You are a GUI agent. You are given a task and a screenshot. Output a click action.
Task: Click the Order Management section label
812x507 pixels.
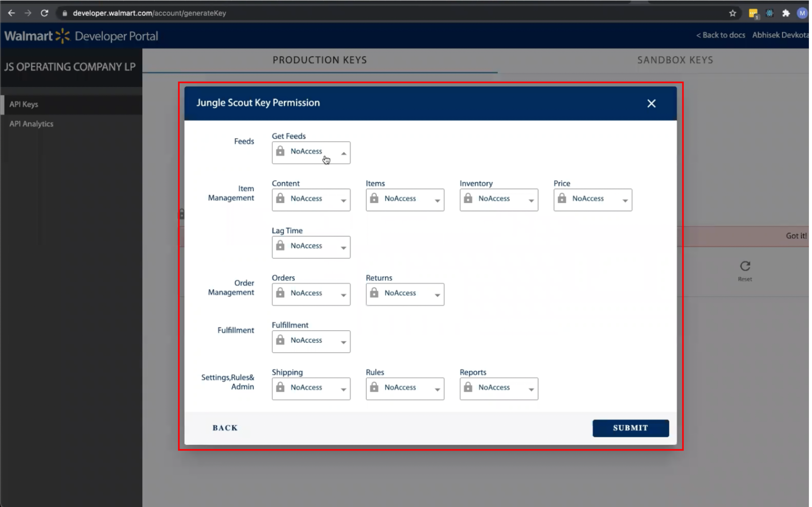point(231,288)
